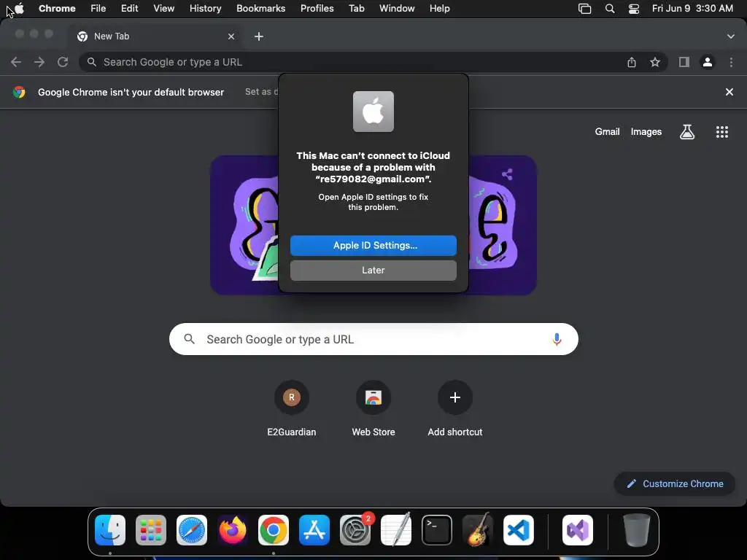Screen dimensions: 747x560
Task: Open the Apple menu
Action: (x=19, y=9)
